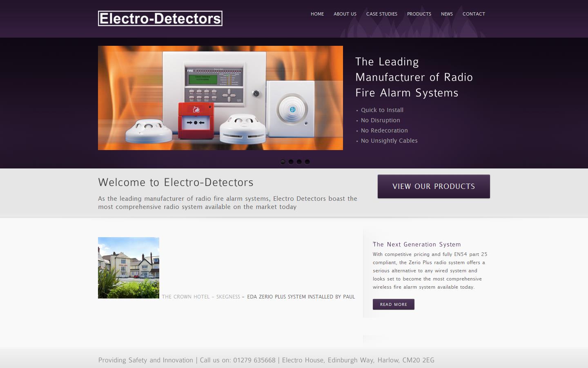Viewport: 588px width, 368px height.
Task: Click READ MORE under Next Generation System
Action: click(393, 304)
